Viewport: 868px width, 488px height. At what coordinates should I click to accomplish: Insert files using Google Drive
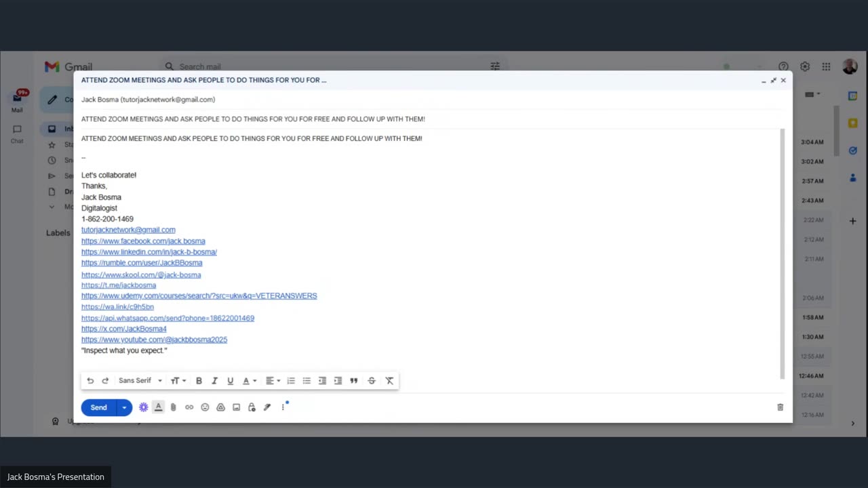click(220, 407)
